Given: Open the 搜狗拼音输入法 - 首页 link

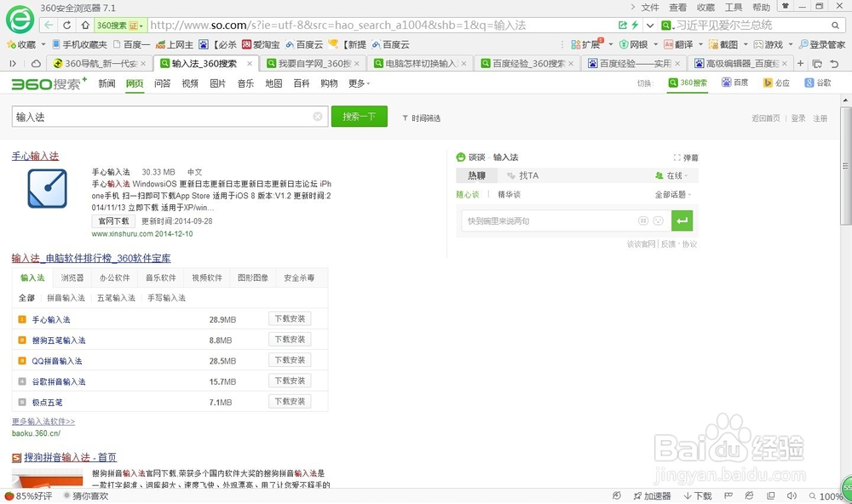Looking at the screenshot, I should point(70,457).
